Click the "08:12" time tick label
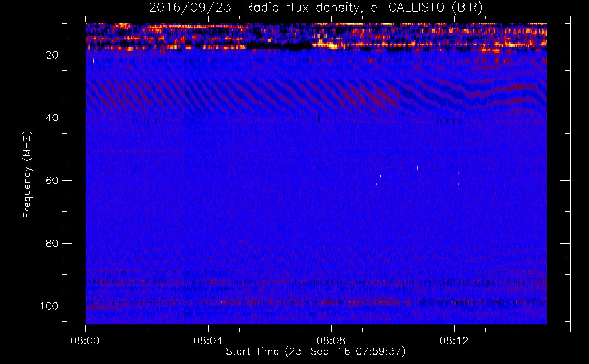589x364 pixels. point(454,341)
